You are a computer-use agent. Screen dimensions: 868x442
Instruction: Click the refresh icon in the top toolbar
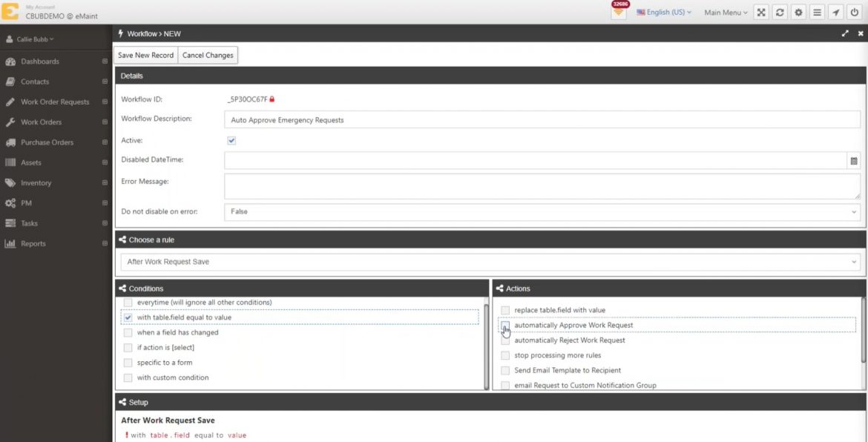779,12
